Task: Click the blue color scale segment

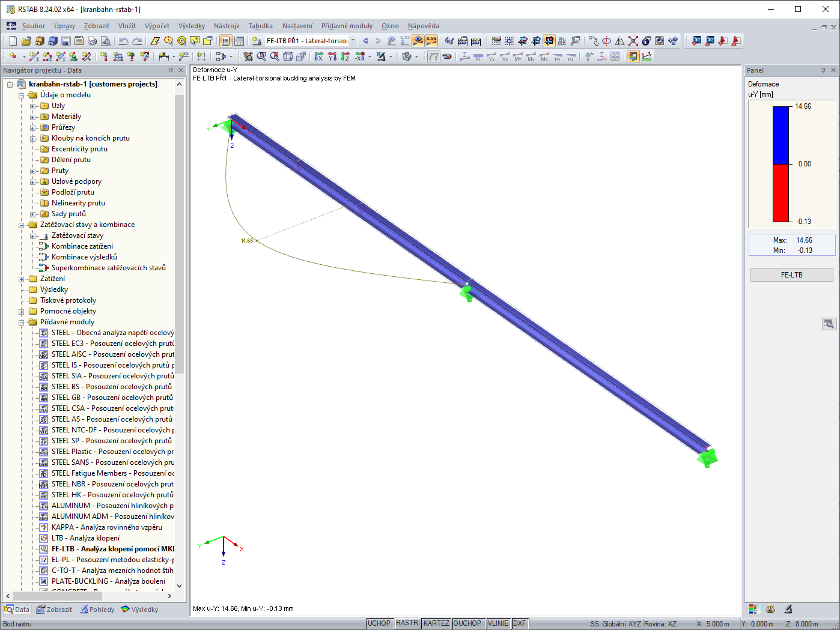Action: pos(781,135)
